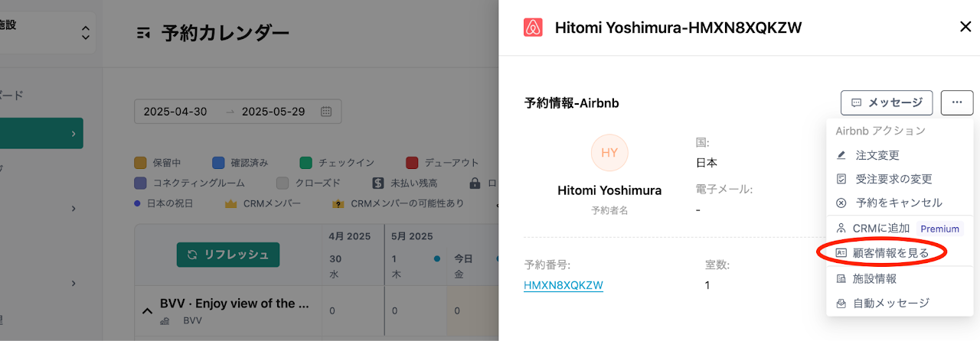Select 注文変更 from the Airbnb actions

877,155
